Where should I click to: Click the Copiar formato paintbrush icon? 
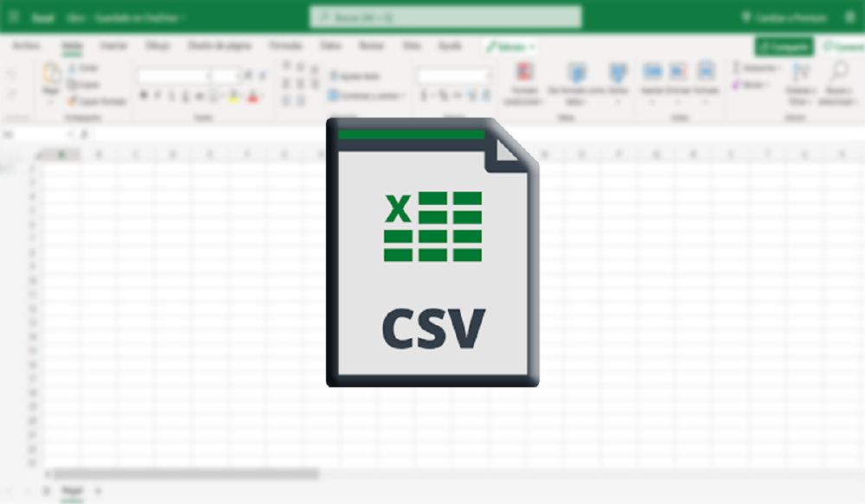(74, 101)
